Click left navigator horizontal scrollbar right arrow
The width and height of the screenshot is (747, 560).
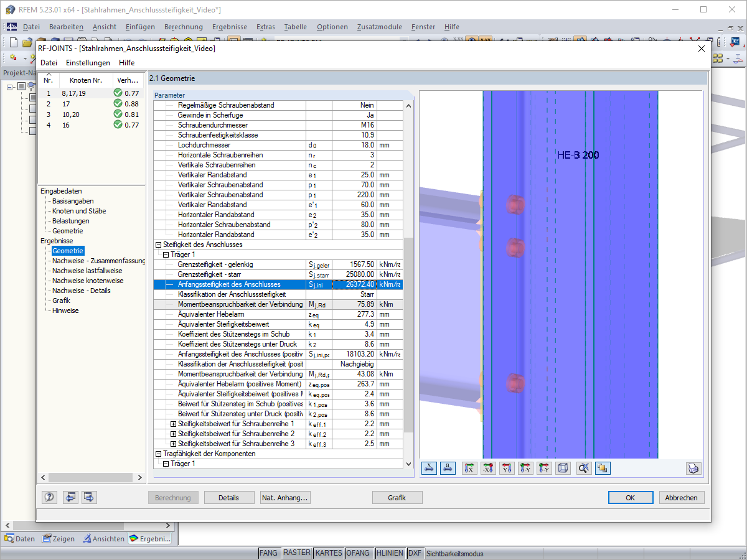pos(139,477)
